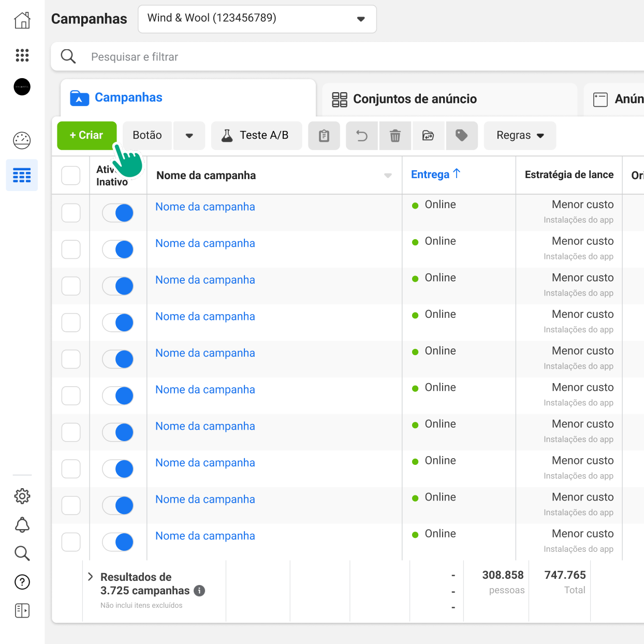This screenshot has width=644, height=644.
Task: Click the move folder icon in toolbar
Action: tap(428, 136)
